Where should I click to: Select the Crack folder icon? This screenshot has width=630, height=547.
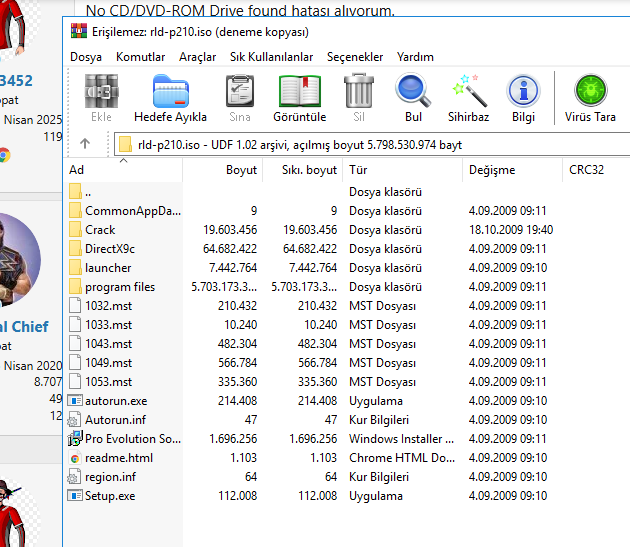pyautogui.click(x=75, y=229)
